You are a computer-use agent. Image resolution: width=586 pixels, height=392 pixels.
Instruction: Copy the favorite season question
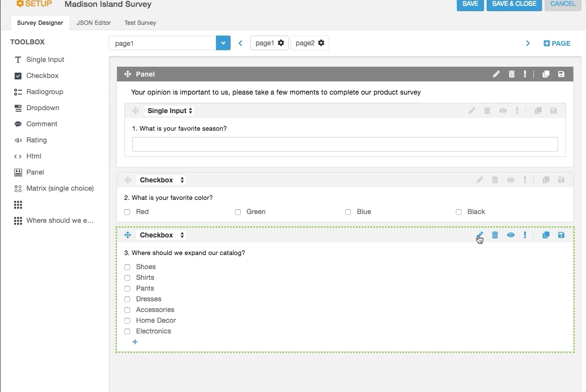click(538, 111)
